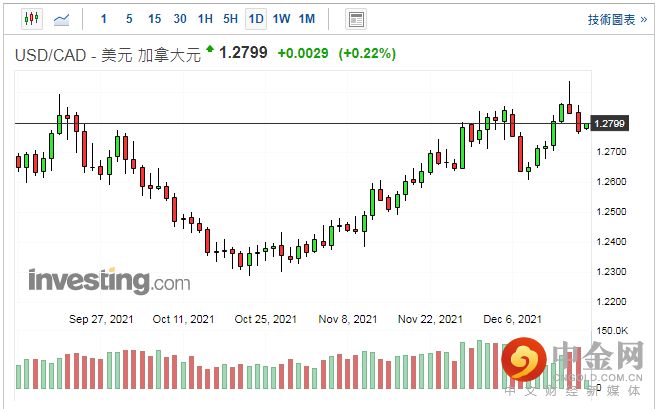The image size is (658, 409).
Task: Click the Oct 11, 2021 date label
Action: click(183, 319)
